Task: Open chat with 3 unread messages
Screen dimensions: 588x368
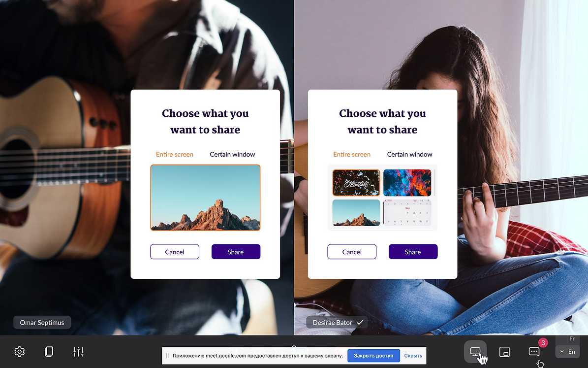Action: point(534,351)
